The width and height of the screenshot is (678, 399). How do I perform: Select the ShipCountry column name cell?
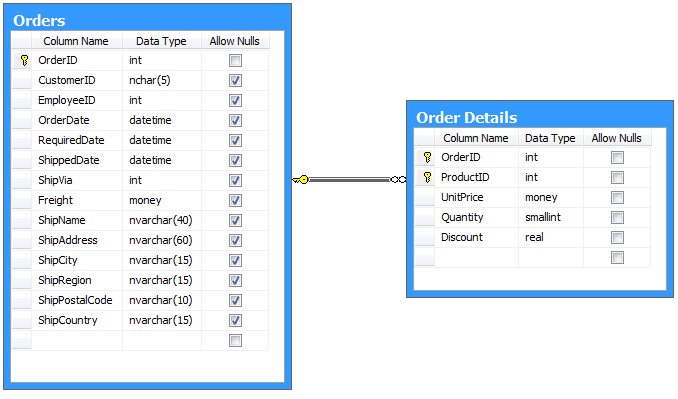click(x=77, y=320)
